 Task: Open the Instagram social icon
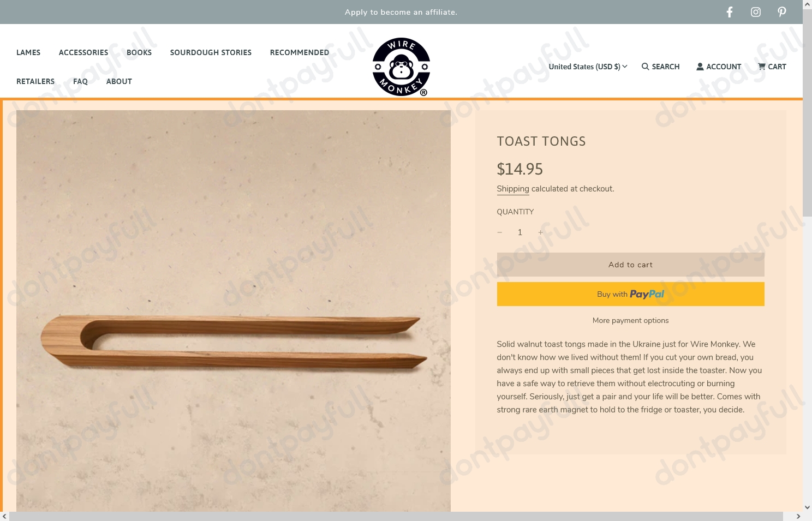[x=756, y=12]
